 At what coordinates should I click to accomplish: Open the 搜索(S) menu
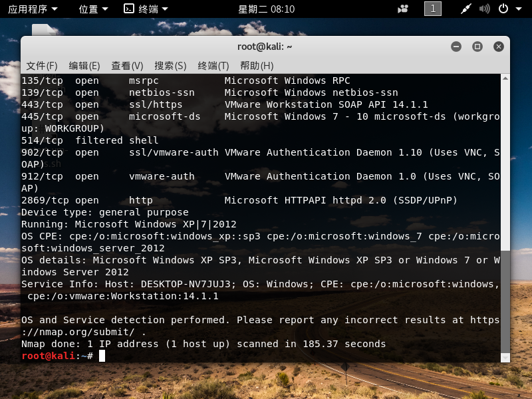click(170, 65)
